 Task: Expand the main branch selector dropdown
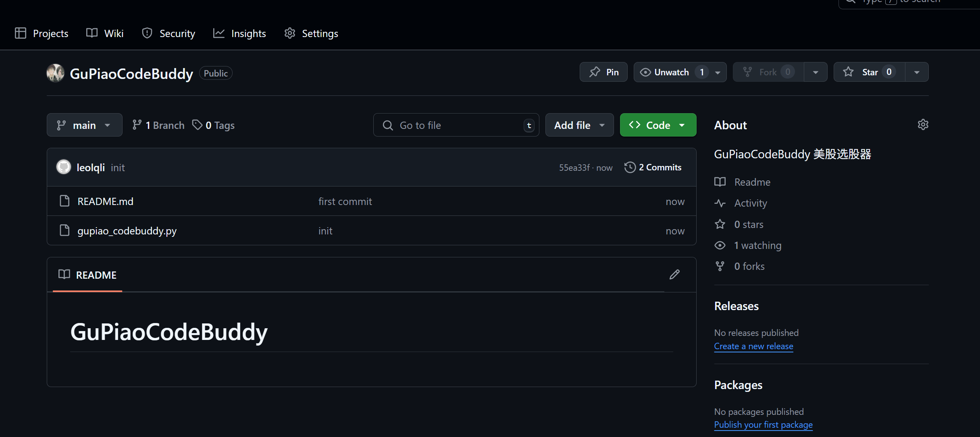coord(84,125)
